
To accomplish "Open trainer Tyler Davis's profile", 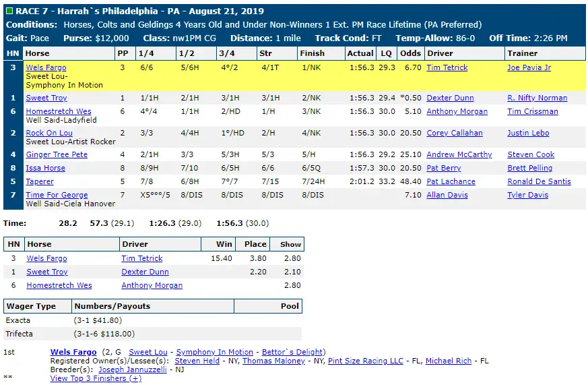I will [527, 195].
